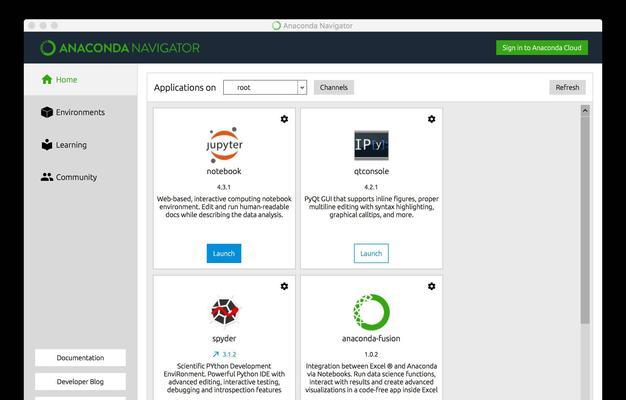Viewport: 626px width, 400px height.
Task: Open the Channels button
Action: click(x=334, y=87)
